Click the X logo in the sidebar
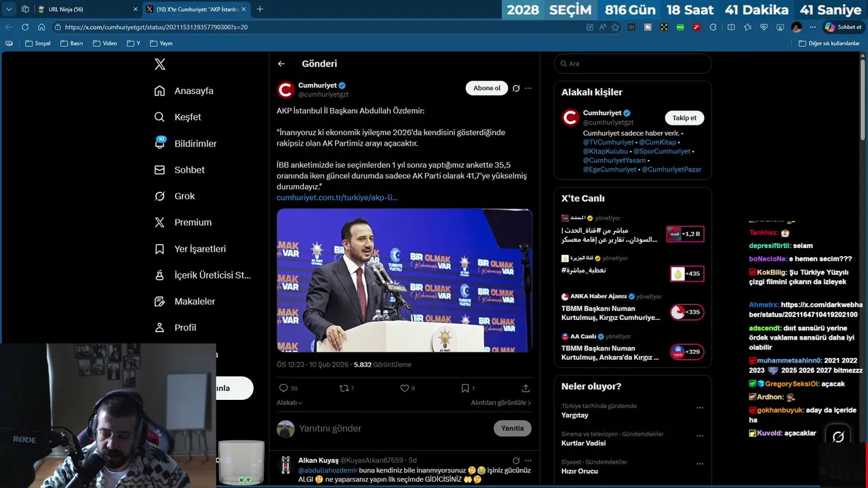Image resolution: width=868 pixels, height=488 pixels. click(160, 64)
